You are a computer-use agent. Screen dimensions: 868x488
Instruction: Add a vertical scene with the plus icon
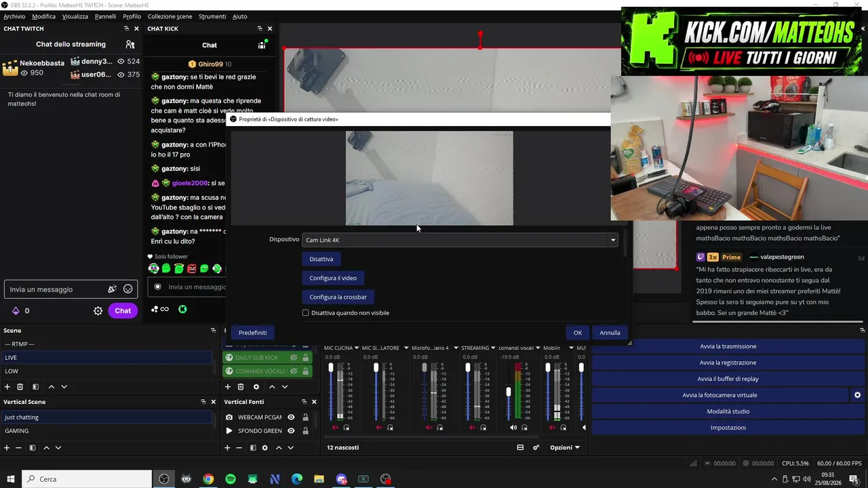(x=7, y=448)
